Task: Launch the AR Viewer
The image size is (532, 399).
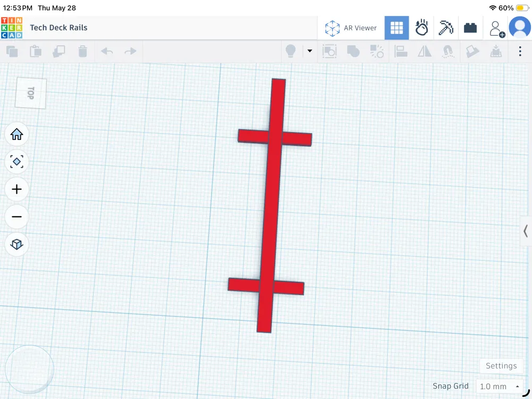Action: tap(351, 28)
